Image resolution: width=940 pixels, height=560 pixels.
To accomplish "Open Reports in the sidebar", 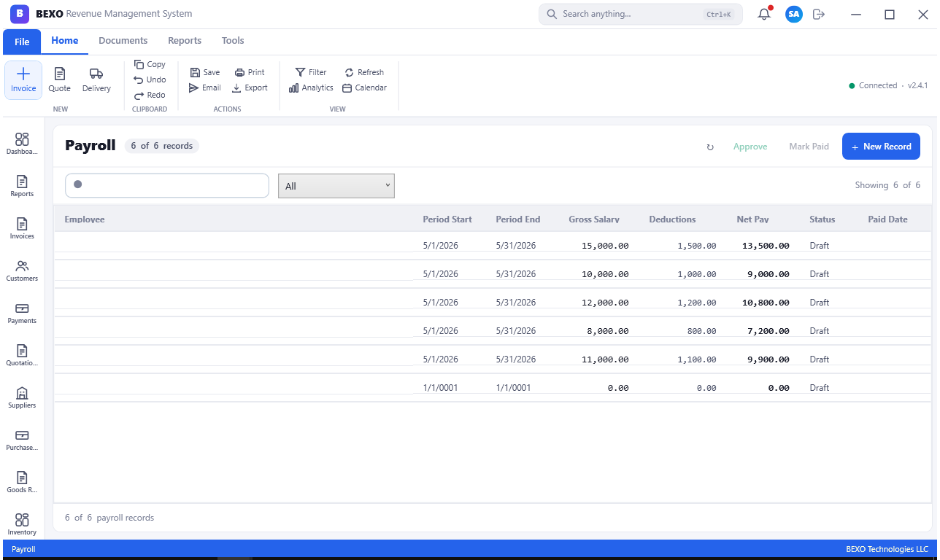I will 22,186.
